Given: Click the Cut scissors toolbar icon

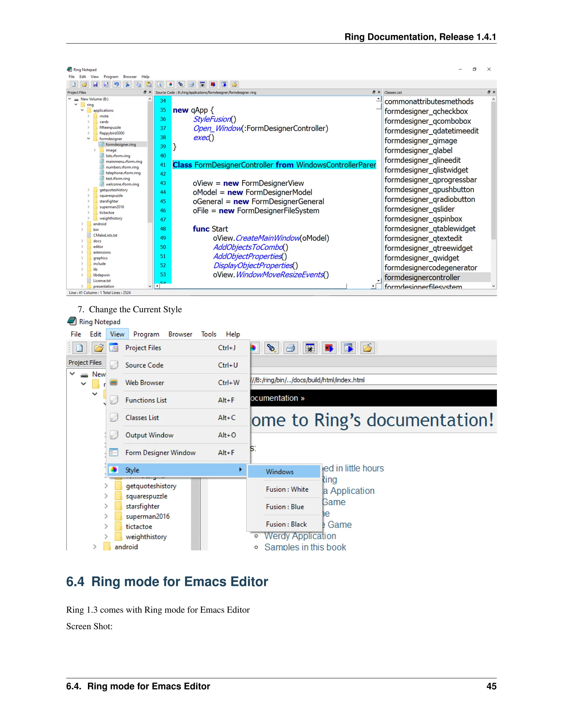Looking at the screenshot, I should 127,84.
